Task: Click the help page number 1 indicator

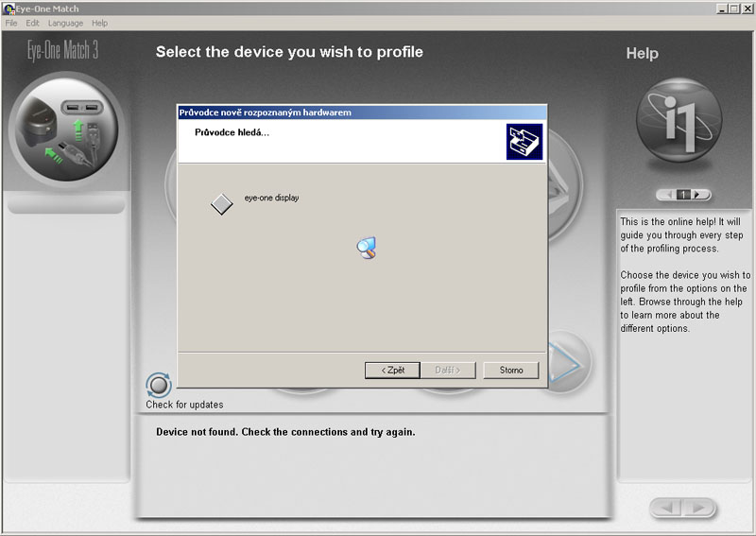Action: coord(683,195)
